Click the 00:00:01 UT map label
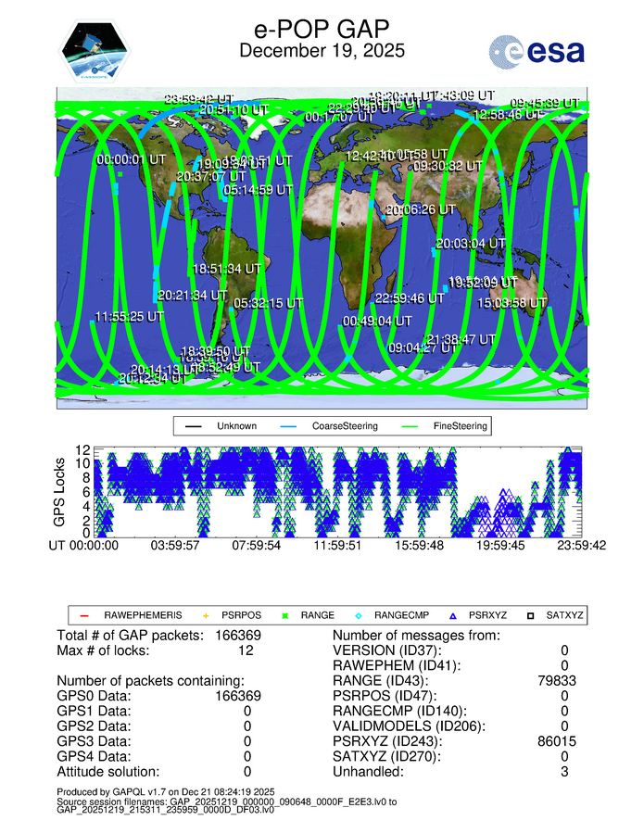644x833 pixels. [x=132, y=159]
